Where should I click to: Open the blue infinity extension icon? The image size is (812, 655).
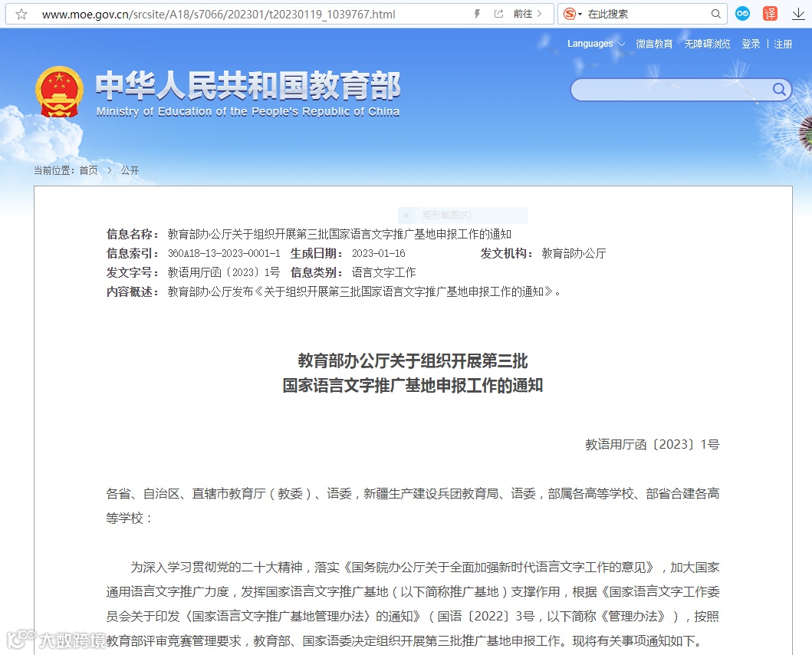tap(742, 14)
